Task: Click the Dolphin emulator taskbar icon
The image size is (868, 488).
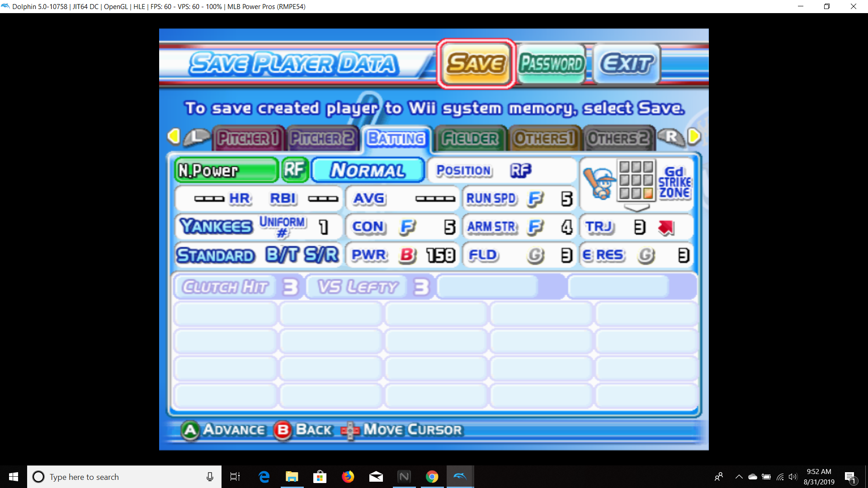Action: [x=460, y=477]
